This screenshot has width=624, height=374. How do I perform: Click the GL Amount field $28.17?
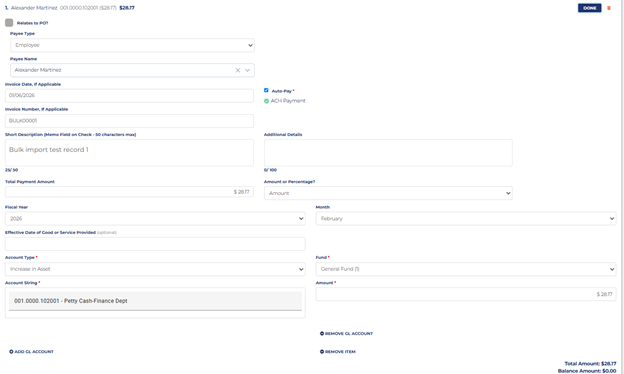[x=466, y=294]
